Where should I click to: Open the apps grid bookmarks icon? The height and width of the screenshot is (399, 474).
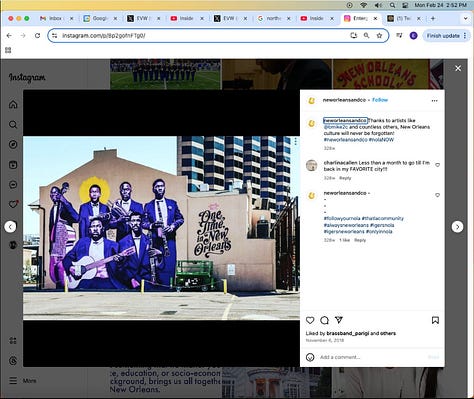coord(8,50)
